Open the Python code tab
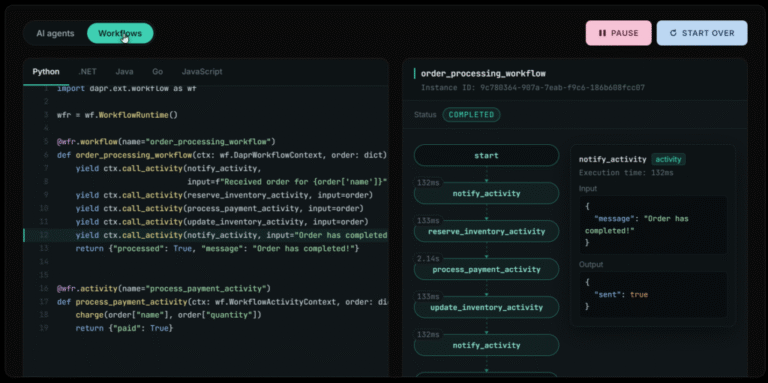 46,72
